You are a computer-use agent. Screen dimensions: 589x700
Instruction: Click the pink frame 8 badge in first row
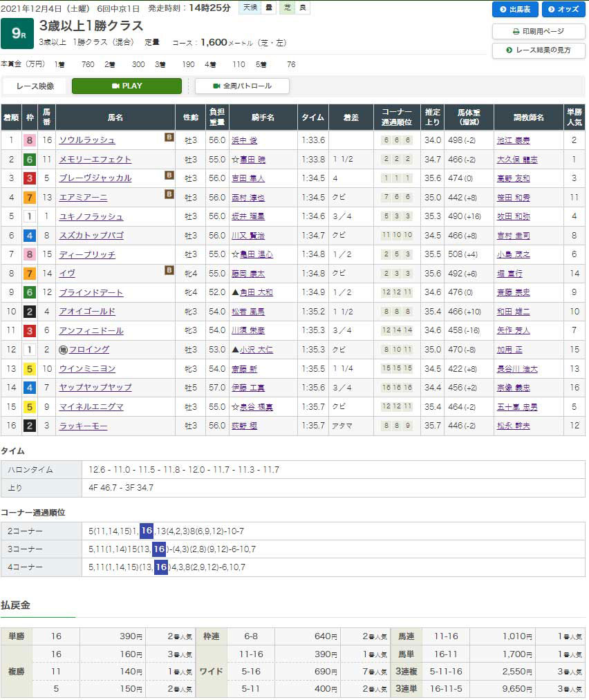pos(30,140)
